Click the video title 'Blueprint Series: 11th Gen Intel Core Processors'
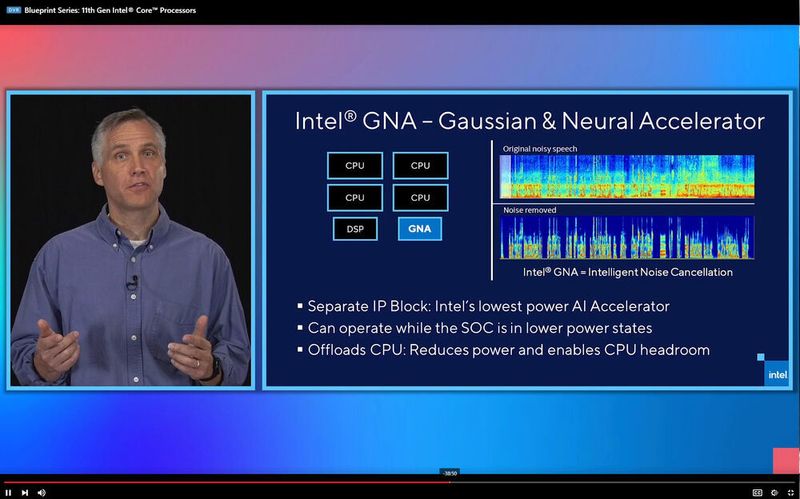 pyautogui.click(x=110, y=10)
